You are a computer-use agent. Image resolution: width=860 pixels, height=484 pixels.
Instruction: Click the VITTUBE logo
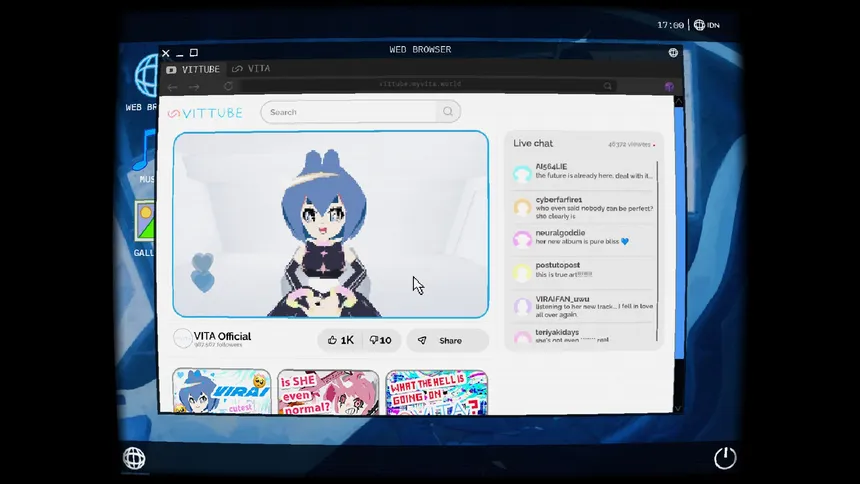click(205, 113)
